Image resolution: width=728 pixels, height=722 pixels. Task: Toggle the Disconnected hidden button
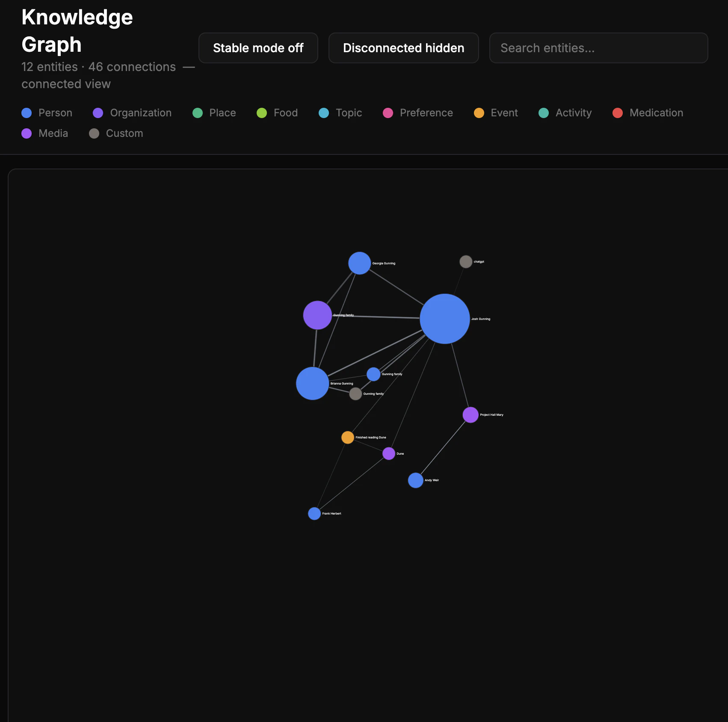tap(403, 48)
